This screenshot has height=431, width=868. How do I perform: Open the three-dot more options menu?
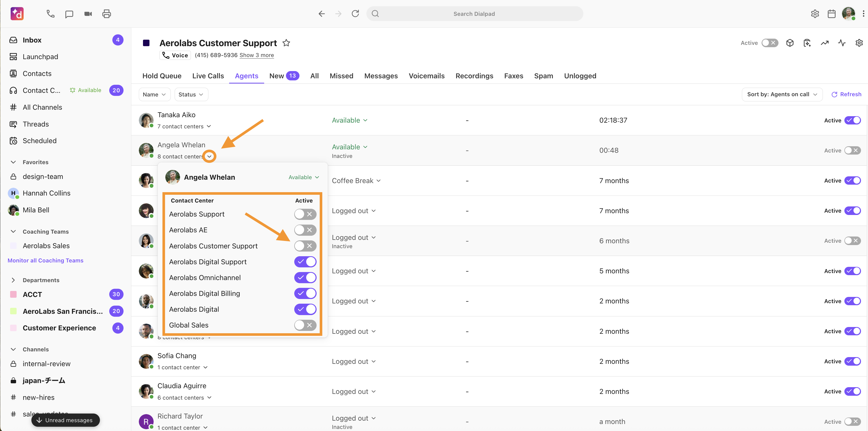pos(863,14)
